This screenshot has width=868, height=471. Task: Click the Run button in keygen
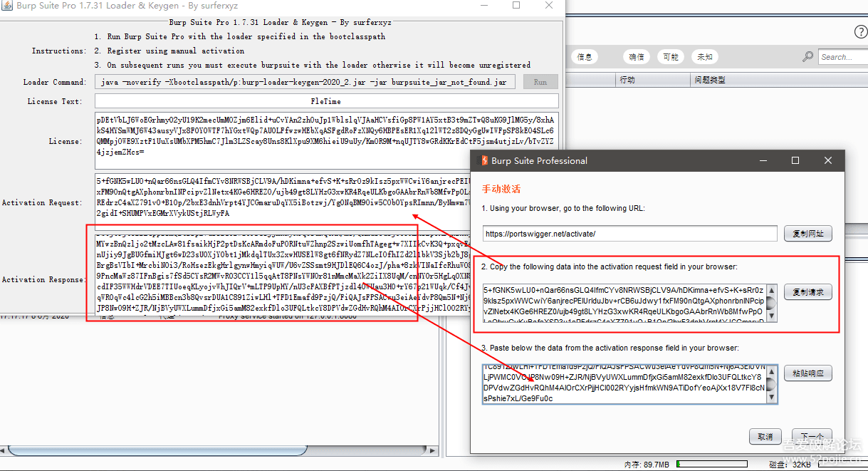tap(540, 82)
